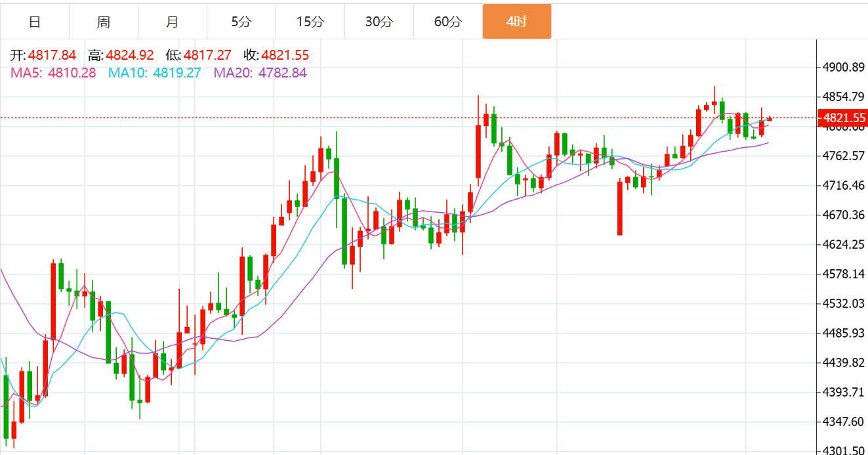Click the 4900.89 price axis label

click(844, 67)
